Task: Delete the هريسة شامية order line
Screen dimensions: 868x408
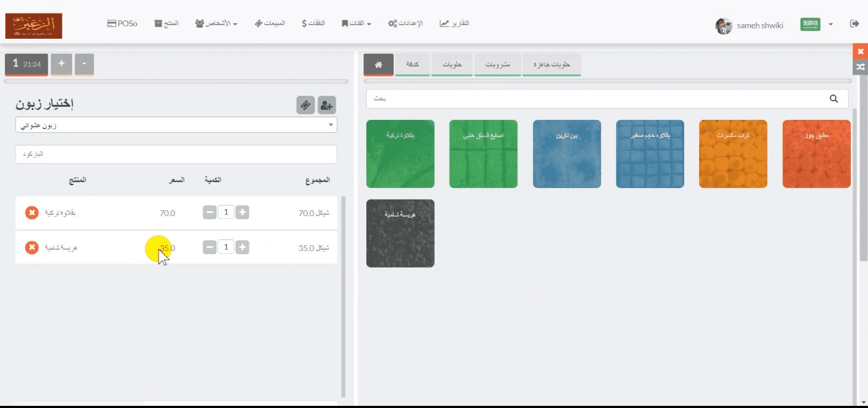Action: [x=32, y=247]
